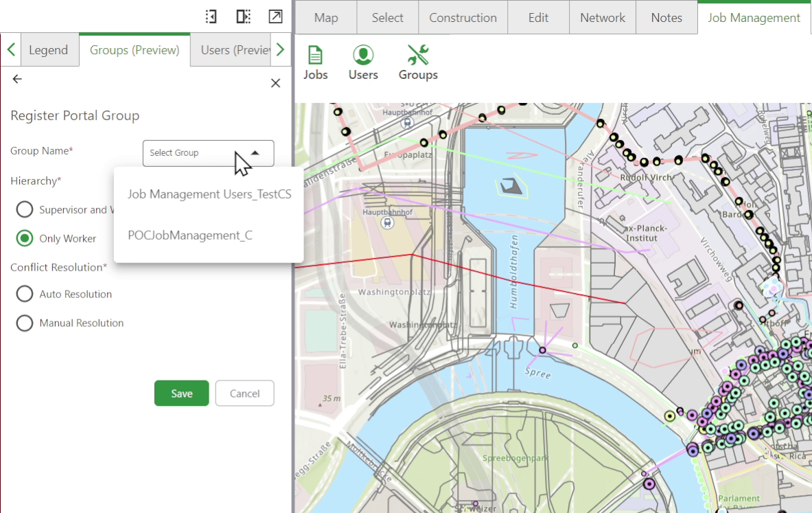Switch to the Groups (Preview) panel tab
Viewport: 812px width, 513px height.
click(135, 50)
